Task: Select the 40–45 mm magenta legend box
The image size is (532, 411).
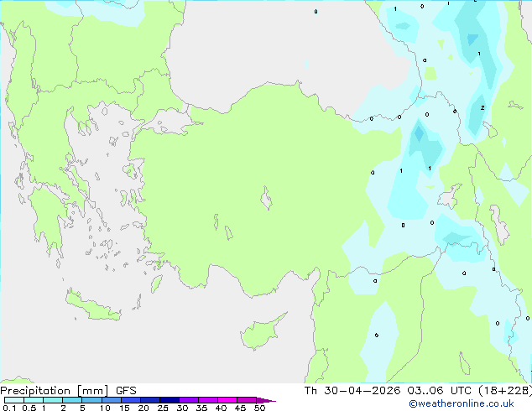Action: click(x=227, y=400)
